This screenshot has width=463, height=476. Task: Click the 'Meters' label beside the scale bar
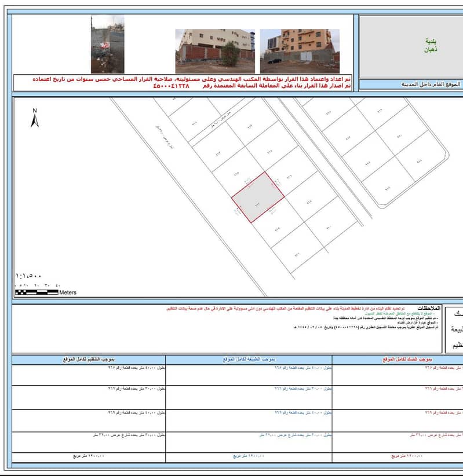pyautogui.click(x=68, y=292)
